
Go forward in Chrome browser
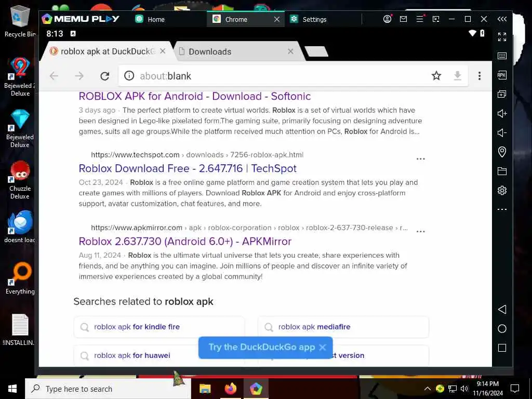pyautogui.click(x=79, y=76)
